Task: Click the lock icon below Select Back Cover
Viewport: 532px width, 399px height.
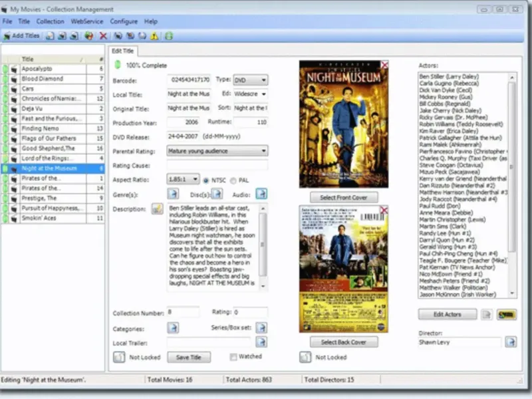Action: [x=305, y=357]
